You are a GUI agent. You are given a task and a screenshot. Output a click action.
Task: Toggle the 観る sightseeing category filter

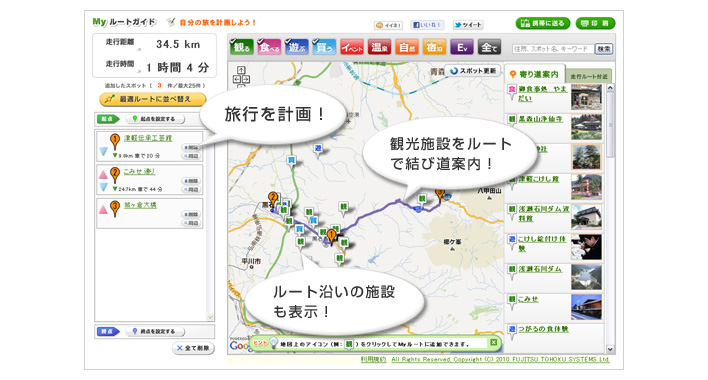(242, 47)
